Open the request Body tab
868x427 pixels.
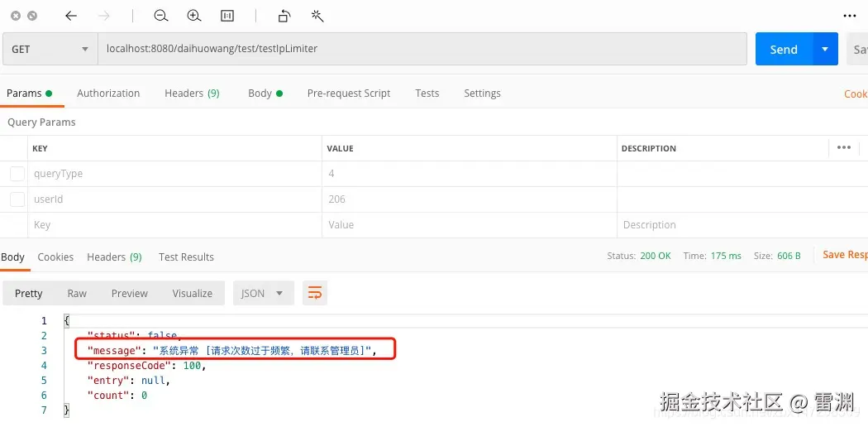(x=265, y=93)
